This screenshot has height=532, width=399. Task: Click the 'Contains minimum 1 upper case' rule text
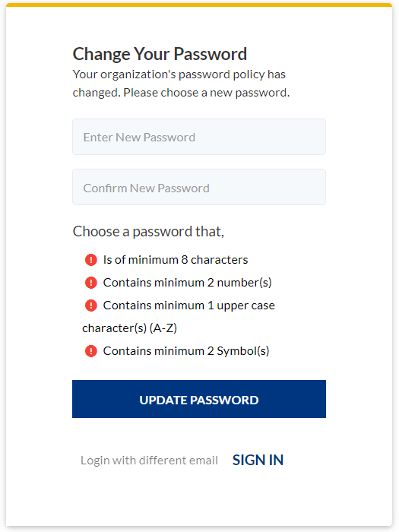click(189, 306)
